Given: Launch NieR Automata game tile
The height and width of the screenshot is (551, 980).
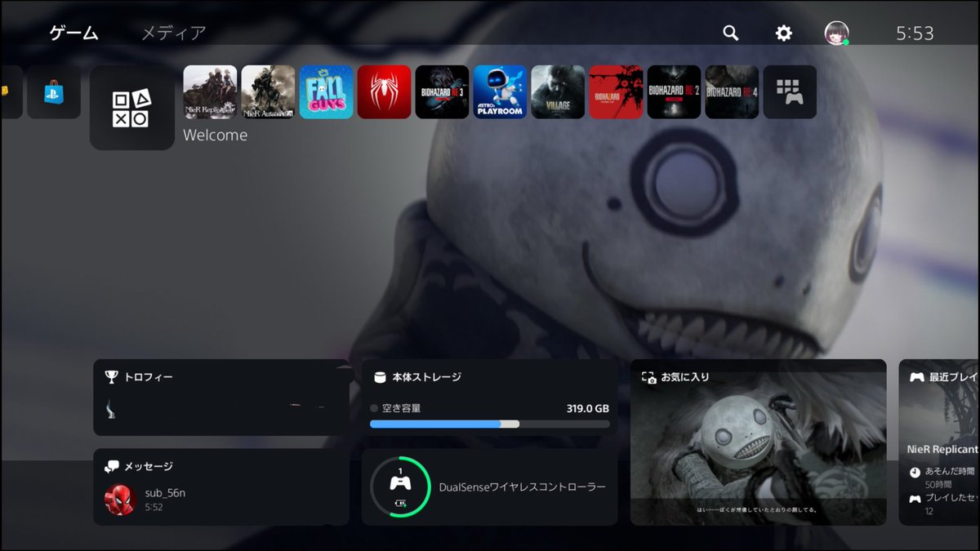Looking at the screenshot, I should point(268,92).
